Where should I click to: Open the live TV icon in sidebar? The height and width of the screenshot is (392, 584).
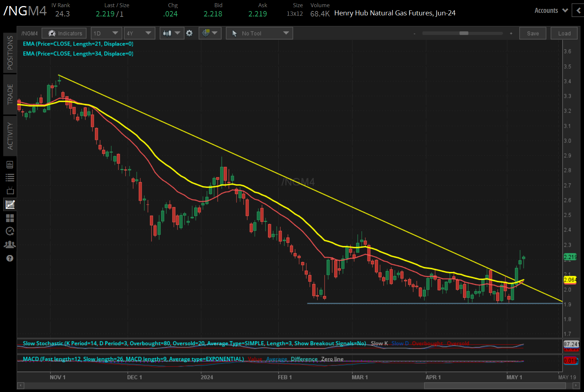(x=10, y=191)
